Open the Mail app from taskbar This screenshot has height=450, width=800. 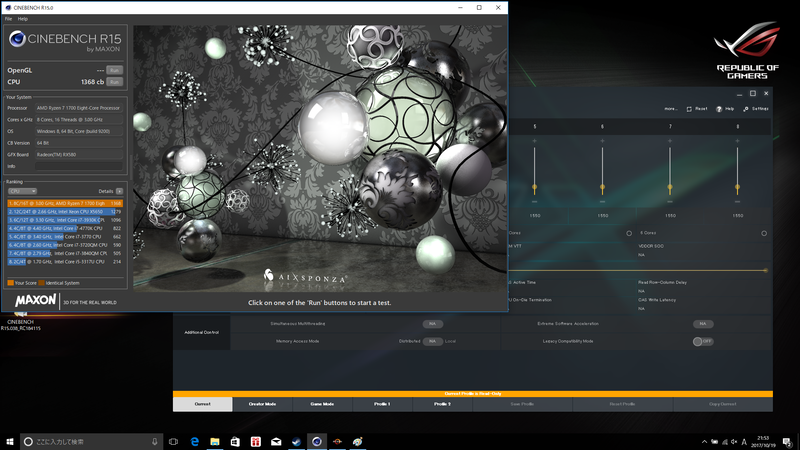276,442
